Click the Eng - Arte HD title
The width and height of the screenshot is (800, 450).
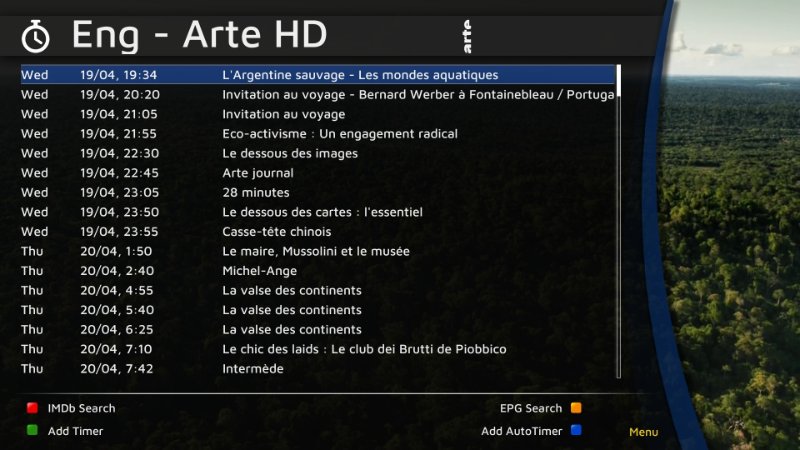199,35
